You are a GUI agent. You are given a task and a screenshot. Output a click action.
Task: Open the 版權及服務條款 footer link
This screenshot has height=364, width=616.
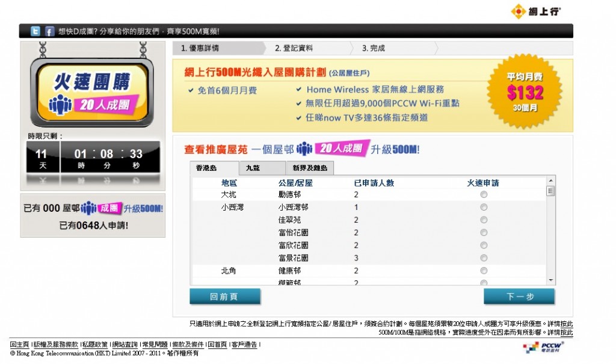(56, 344)
